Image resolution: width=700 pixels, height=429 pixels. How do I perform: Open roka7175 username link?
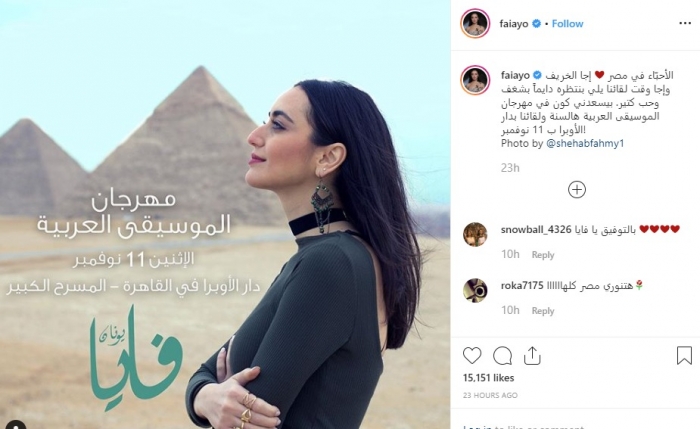click(x=522, y=286)
